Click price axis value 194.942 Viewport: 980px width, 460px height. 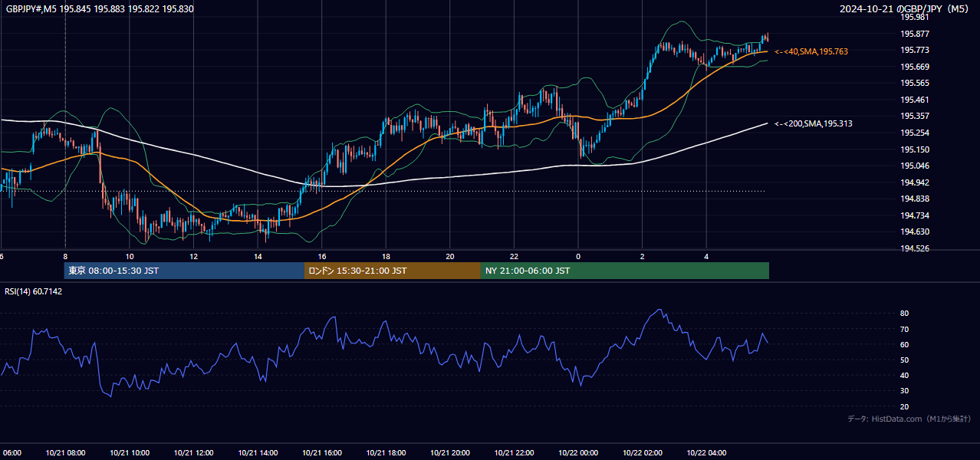[x=916, y=182]
